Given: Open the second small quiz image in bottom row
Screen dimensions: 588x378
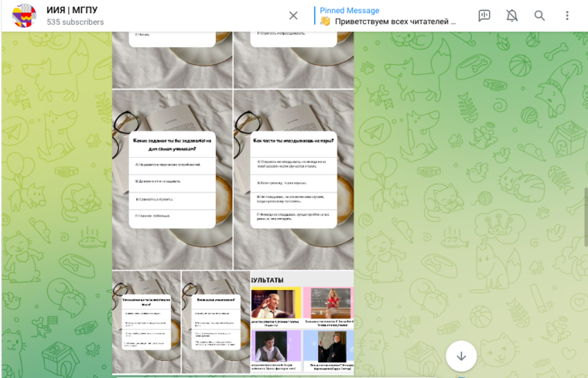Looking at the screenshot, I should point(215,322).
